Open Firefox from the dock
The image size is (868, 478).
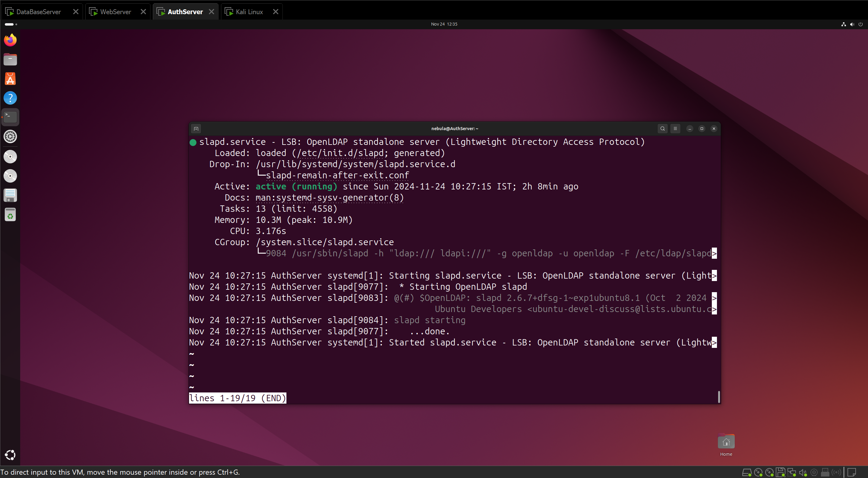(x=10, y=40)
